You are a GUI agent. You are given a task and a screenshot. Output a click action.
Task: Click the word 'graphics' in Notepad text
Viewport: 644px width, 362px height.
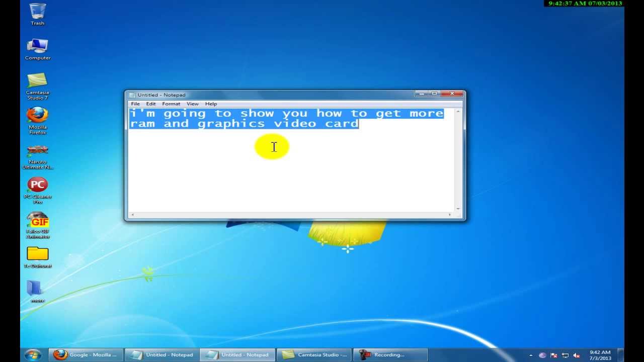point(231,124)
